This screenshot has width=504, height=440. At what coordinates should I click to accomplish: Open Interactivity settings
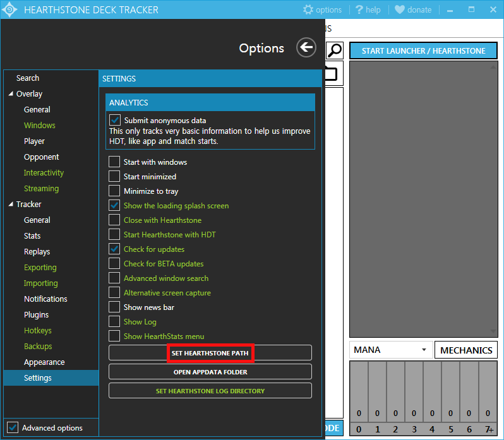pos(44,173)
